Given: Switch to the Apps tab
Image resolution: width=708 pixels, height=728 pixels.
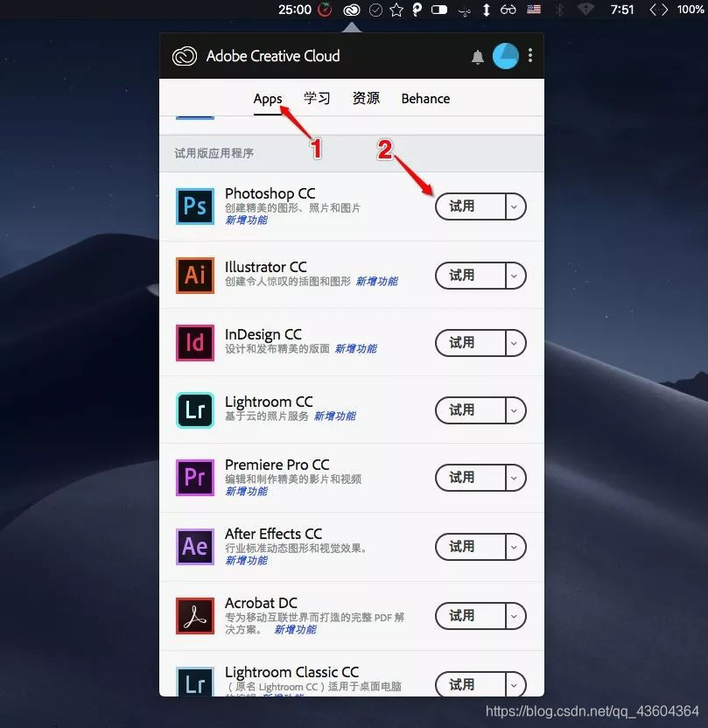Looking at the screenshot, I should [x=268, y=99].
